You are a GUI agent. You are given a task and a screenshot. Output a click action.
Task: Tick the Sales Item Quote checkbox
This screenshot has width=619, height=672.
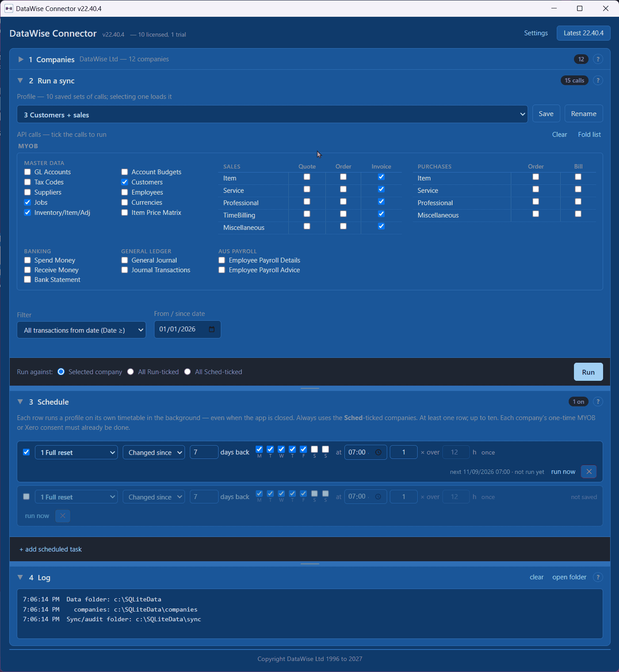307,177
